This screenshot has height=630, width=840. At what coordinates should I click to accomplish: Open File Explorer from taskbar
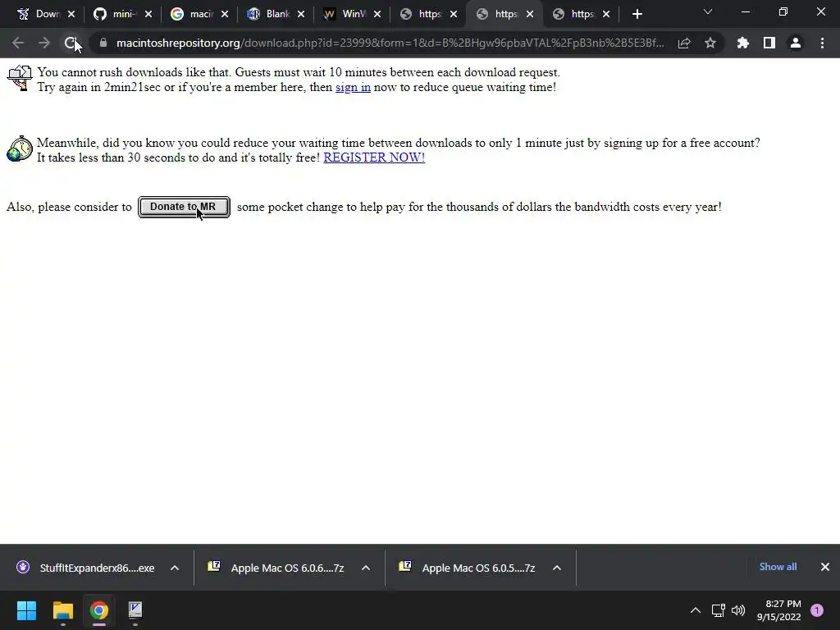(x=62, y=610)
